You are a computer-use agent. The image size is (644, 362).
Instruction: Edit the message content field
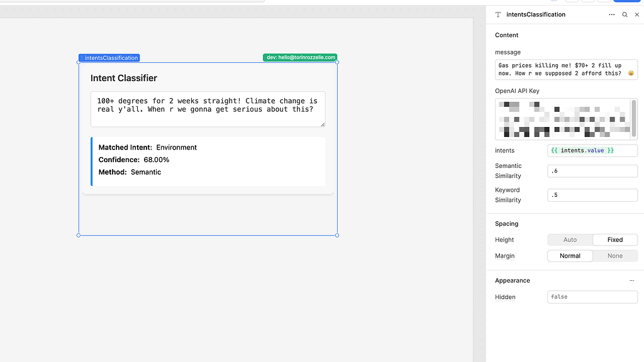coord(565,69)
